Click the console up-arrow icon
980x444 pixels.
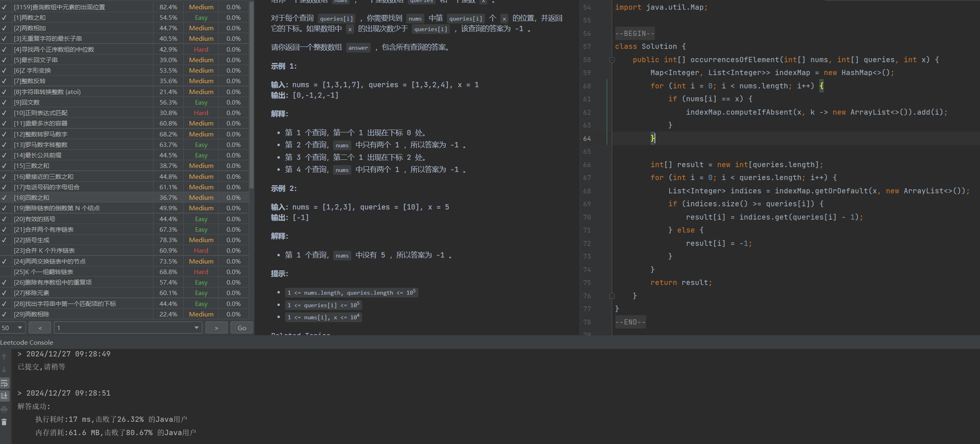pos(4,357)
